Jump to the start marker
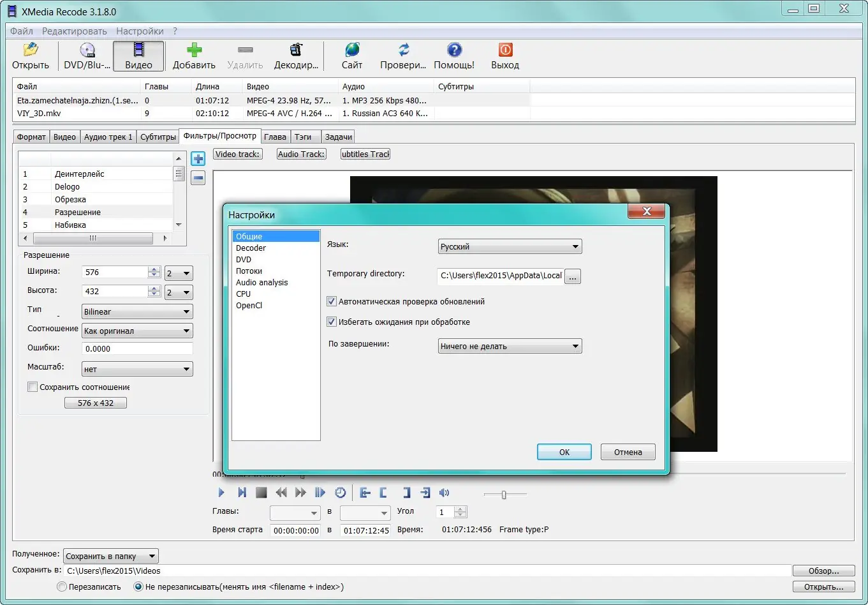 coord(365,493)
